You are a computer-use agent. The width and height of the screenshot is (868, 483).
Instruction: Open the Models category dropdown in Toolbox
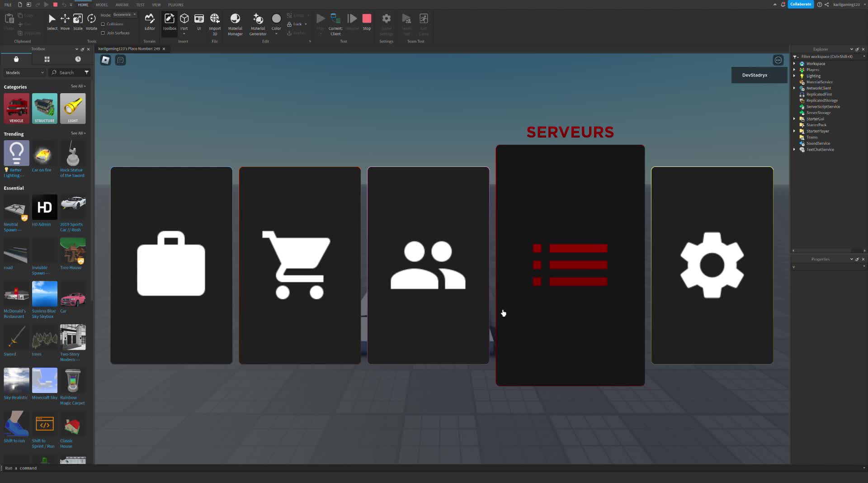[24, 72]
